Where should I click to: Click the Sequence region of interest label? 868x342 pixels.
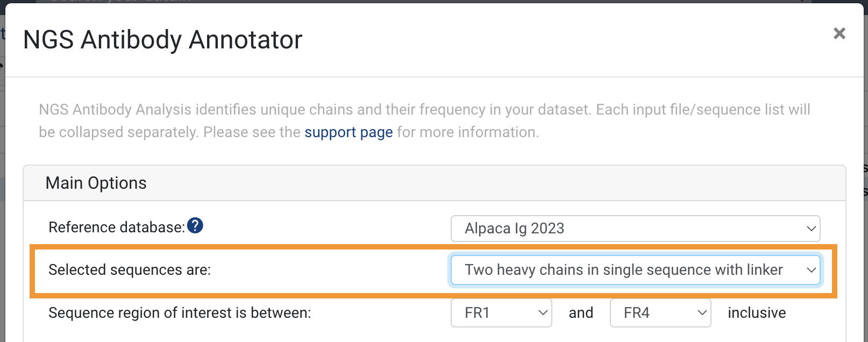click(180, 313)
